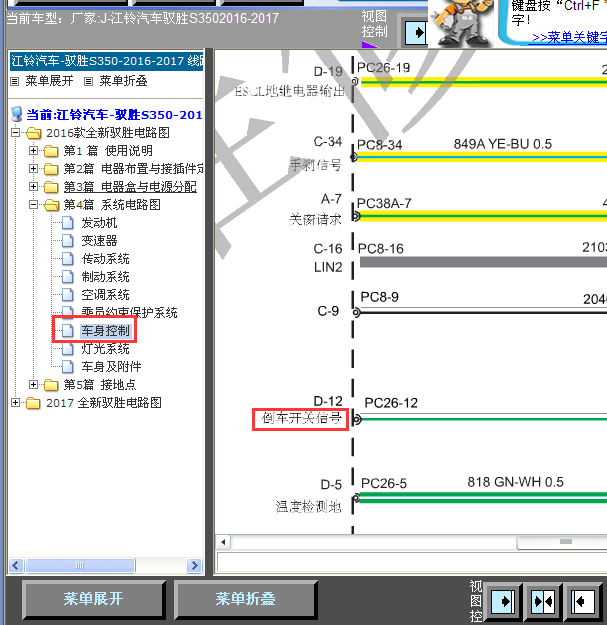Image resolution: width=607 pixels, height=625 pixels.
Task: Click the 第3篇 电器盒与电源分配 link
Action: pyautogui.click(x=130, y=187)
